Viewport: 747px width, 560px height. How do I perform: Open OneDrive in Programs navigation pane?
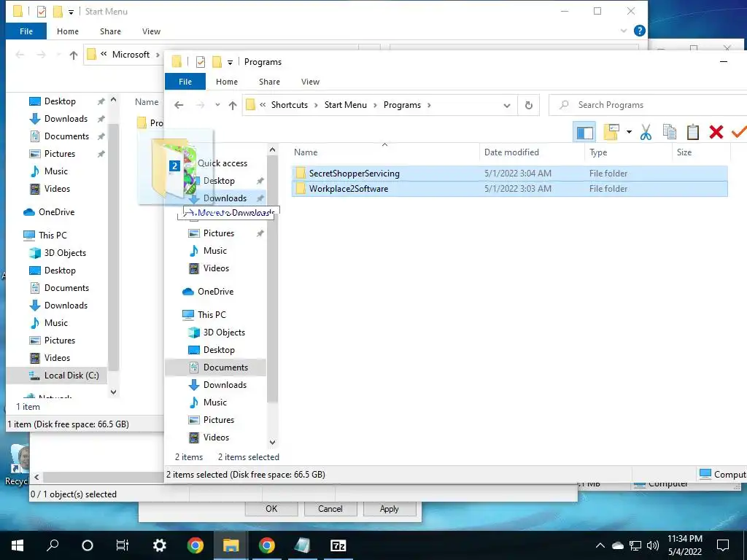tap(215, 292)
